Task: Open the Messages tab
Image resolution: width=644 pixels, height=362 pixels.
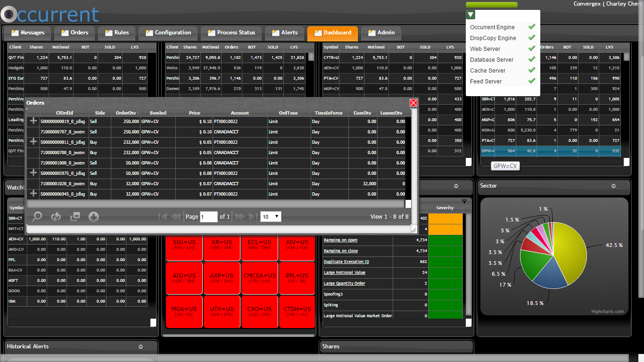Action: pos(27,33)
